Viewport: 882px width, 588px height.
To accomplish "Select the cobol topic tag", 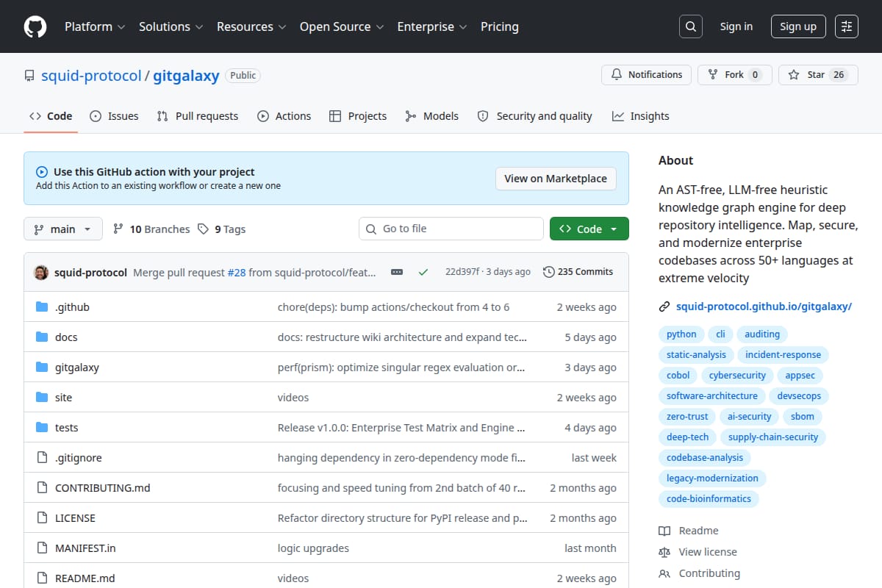I will 678,376.
